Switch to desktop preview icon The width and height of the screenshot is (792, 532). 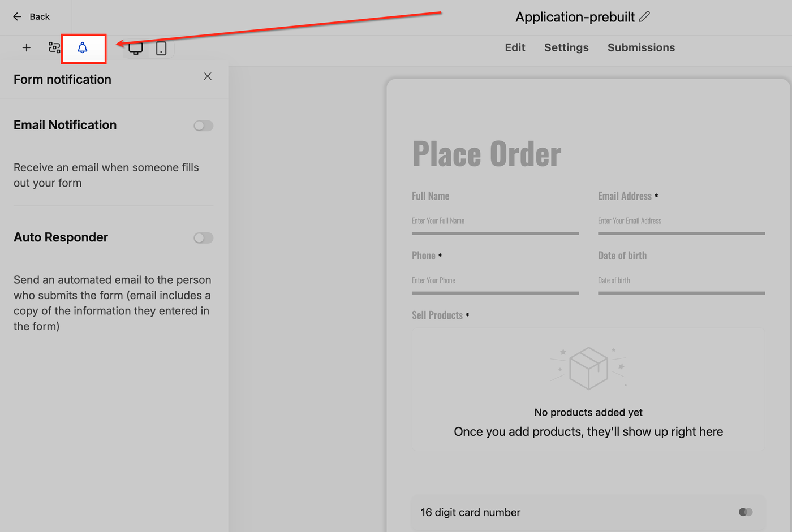(x=136, y=49)
